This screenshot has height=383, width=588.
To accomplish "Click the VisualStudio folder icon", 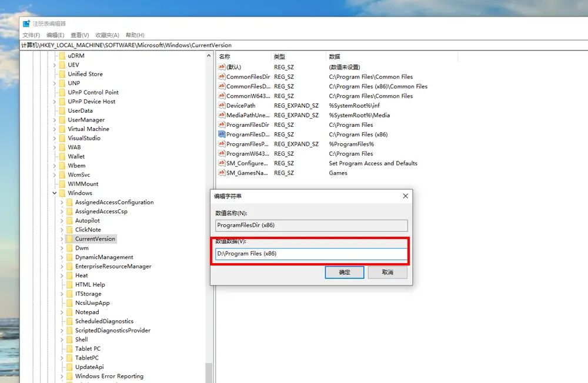I will tap(62, 138).
